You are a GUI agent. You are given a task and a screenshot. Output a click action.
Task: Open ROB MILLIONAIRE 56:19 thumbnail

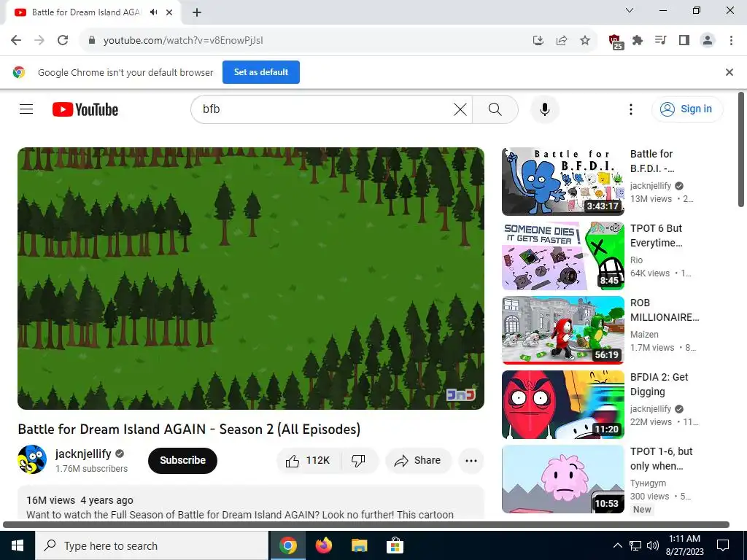click(x=562, y=330)
